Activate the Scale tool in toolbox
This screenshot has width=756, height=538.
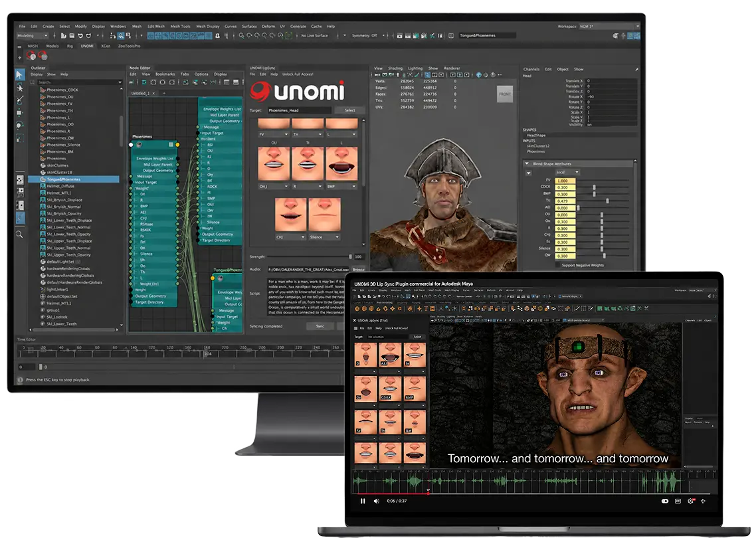[20, 138]
